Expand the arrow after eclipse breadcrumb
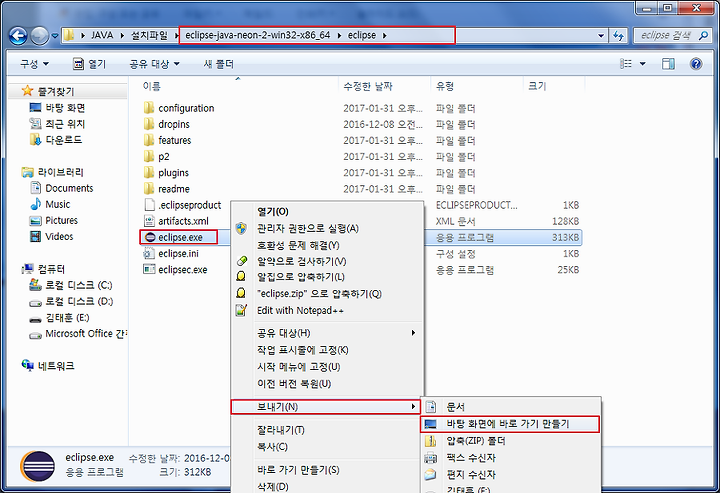 point(384,35)
